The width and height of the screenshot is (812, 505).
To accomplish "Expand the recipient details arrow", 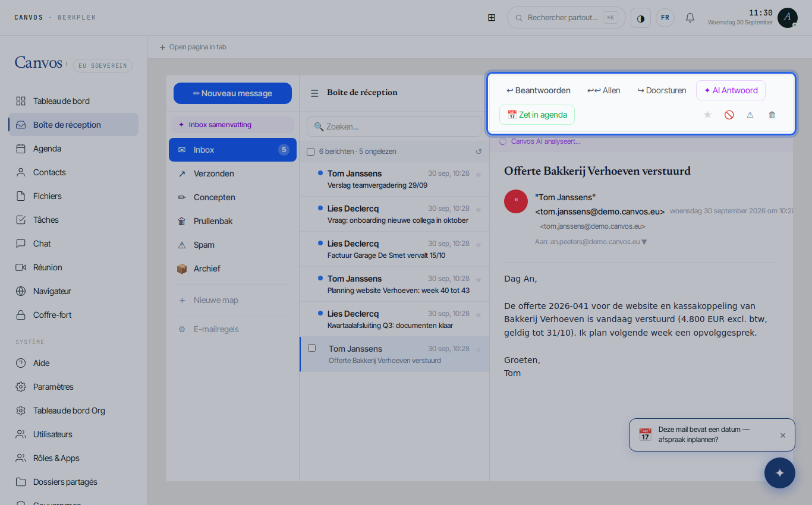I will coord(644,242).
